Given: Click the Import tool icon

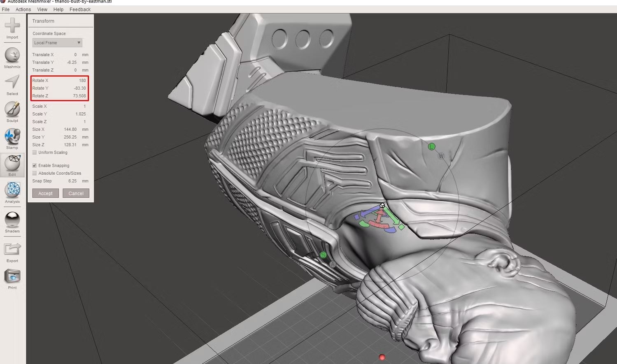Looking at the screenshot, I should 12,26.
